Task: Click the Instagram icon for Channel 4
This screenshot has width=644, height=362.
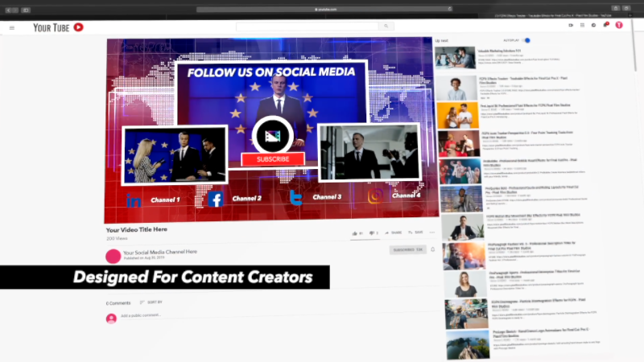Action: pos(375,195)
